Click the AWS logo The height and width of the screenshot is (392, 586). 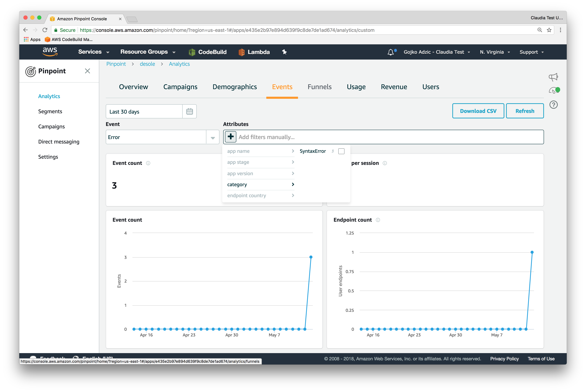point(50,52)
